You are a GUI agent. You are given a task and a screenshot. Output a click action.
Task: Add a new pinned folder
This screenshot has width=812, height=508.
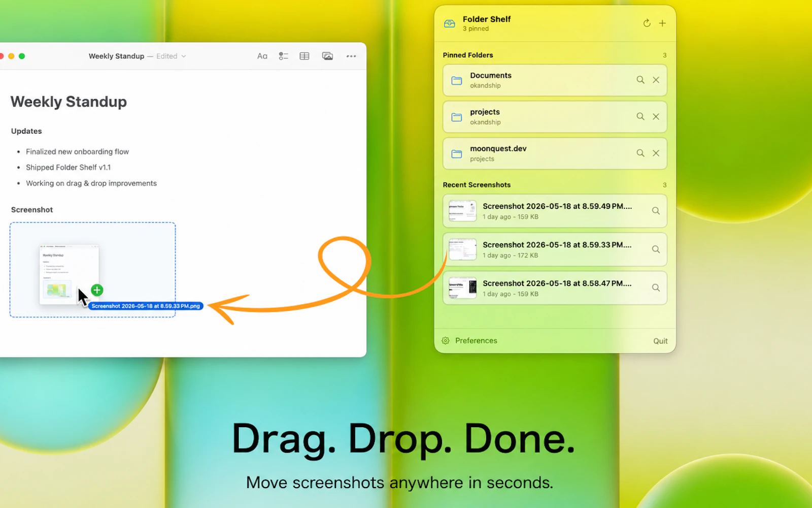pyautogui.click(x=662, y=23)
